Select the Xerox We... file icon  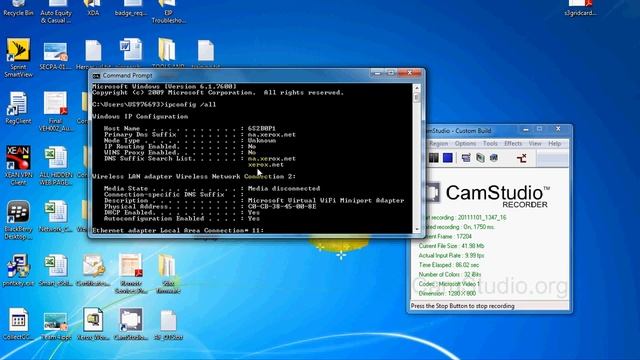pyautogui.click(x=93, y=324)
